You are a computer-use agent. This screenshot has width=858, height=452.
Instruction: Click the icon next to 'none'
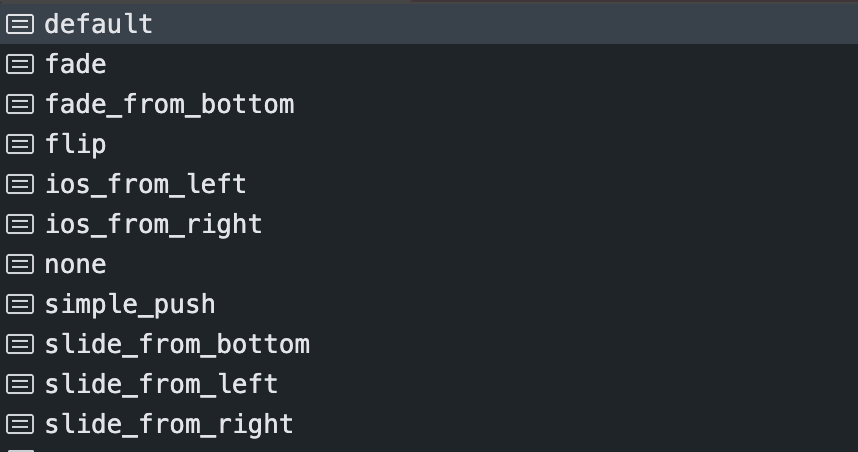click(x=20, y=264)
